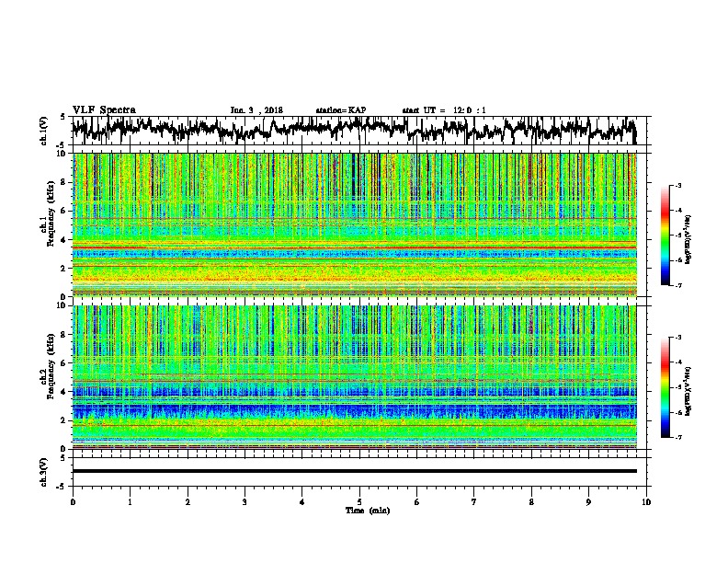Click the ch.1 "Frequency (kHz)" axis label
Image resolution: width=728 pixels, height=563 pixels.
coord(51,214)
